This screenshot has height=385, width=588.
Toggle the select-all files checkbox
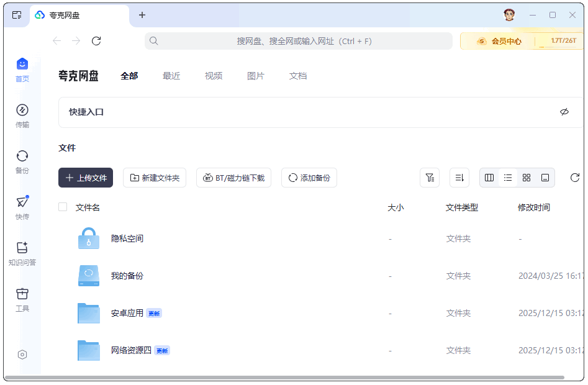click(63, 207)
